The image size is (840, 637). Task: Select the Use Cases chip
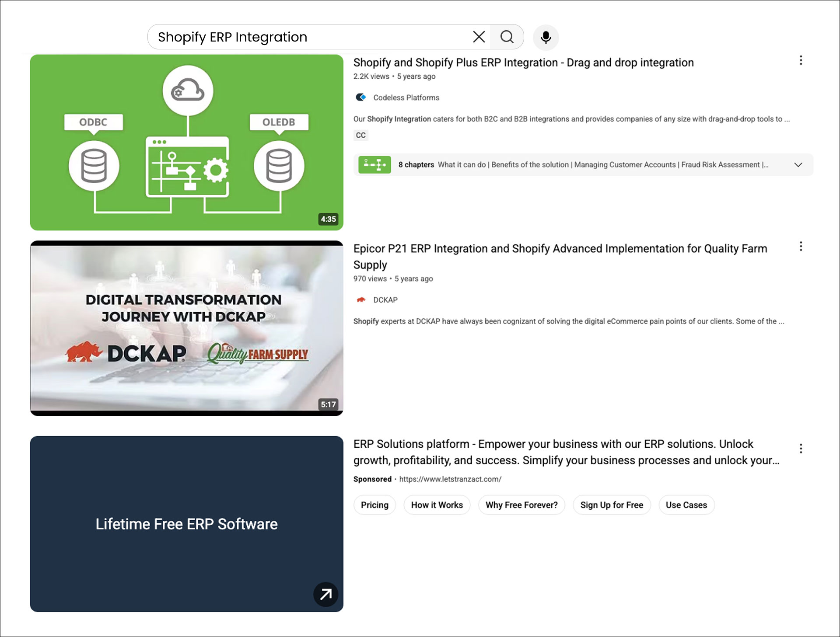(686, 505)
